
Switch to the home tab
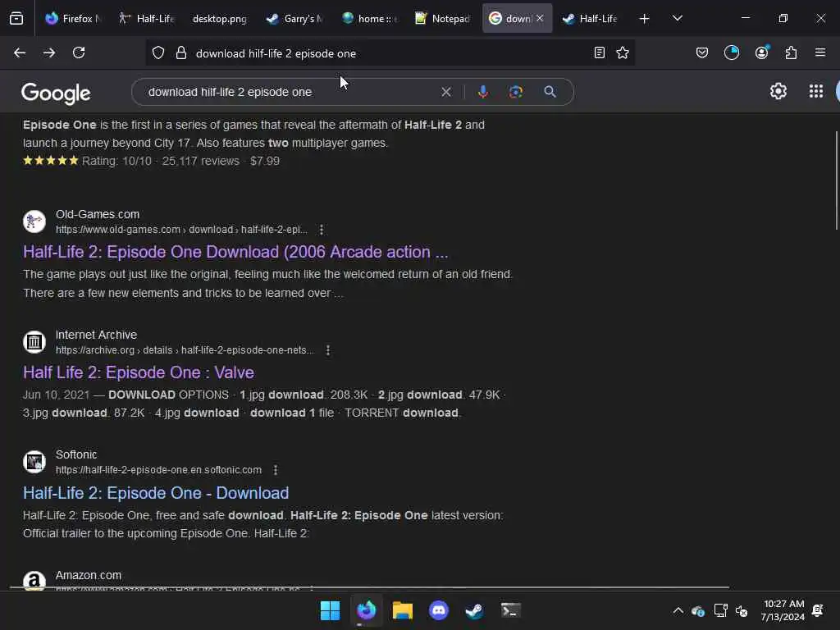click(x=370, y=19)
